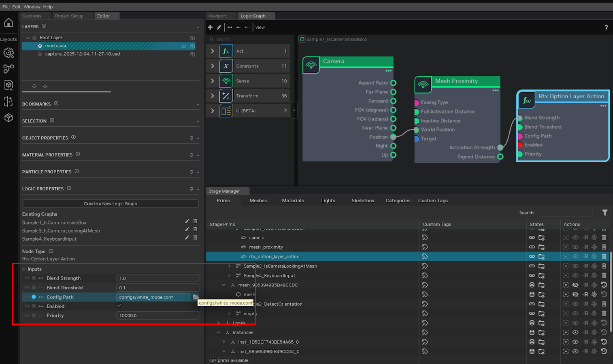The width and height of the screenshot is (613, 364).
Task: Switch to the Viewport tab
Action: (218, 16)
